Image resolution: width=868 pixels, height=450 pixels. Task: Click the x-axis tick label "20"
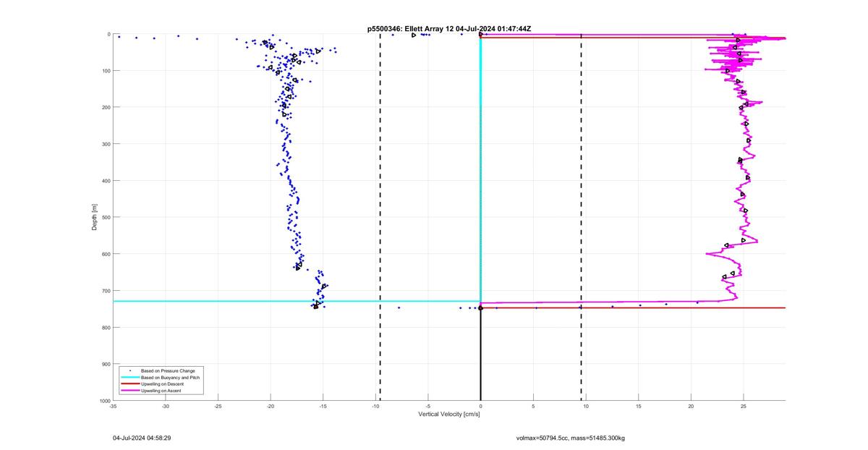coord(692,407)
